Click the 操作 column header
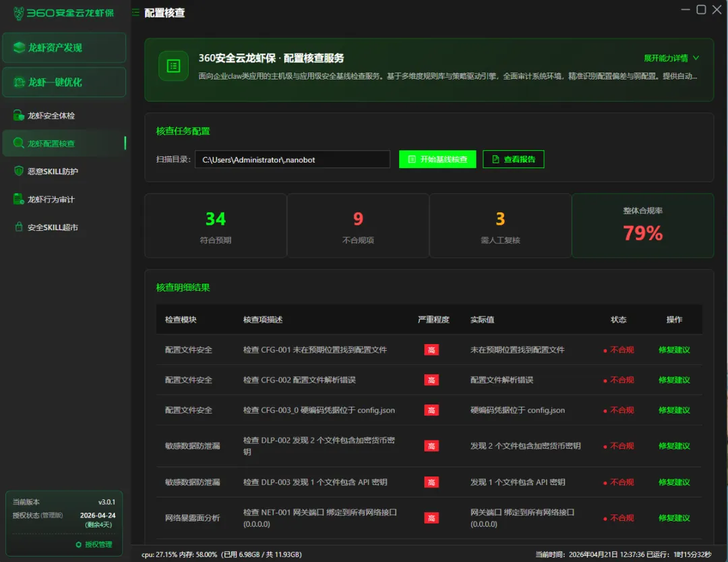Screen dimensions: 728x562 point(674,319)
